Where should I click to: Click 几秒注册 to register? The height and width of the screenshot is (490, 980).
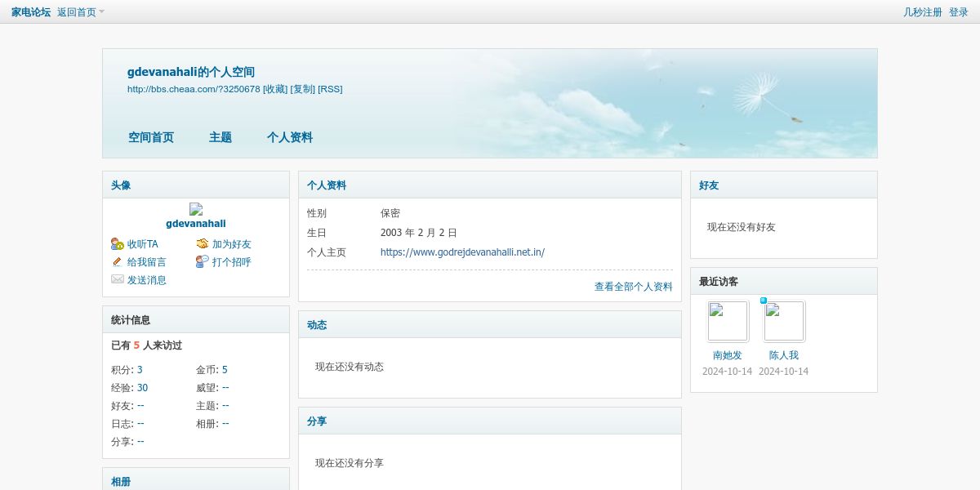923,12
